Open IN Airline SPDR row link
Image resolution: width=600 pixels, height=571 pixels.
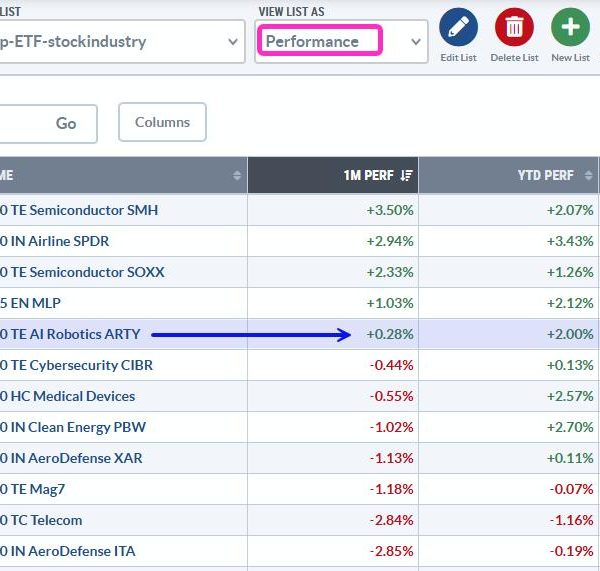point(54,241)
